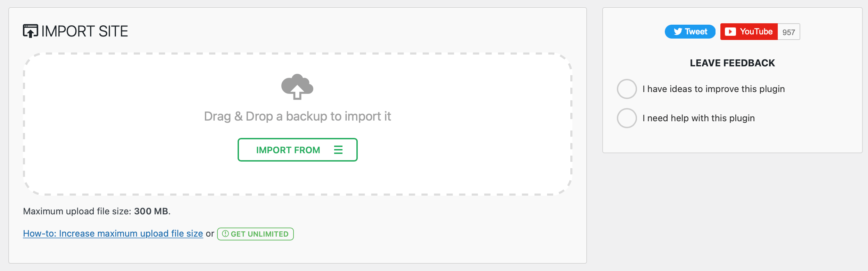
Task: Click the Get Unlimited button
Action: 256,234
